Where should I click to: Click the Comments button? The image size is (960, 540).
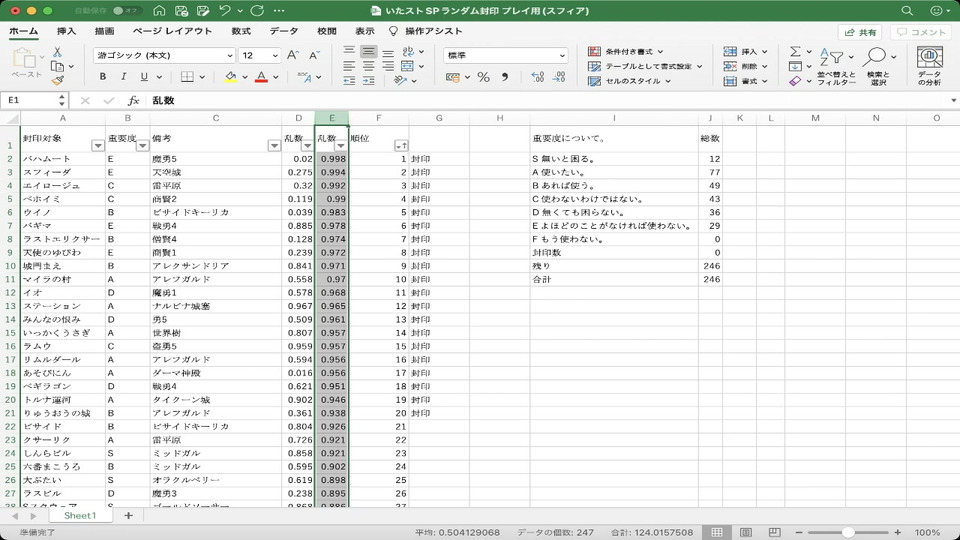(921, 32)
